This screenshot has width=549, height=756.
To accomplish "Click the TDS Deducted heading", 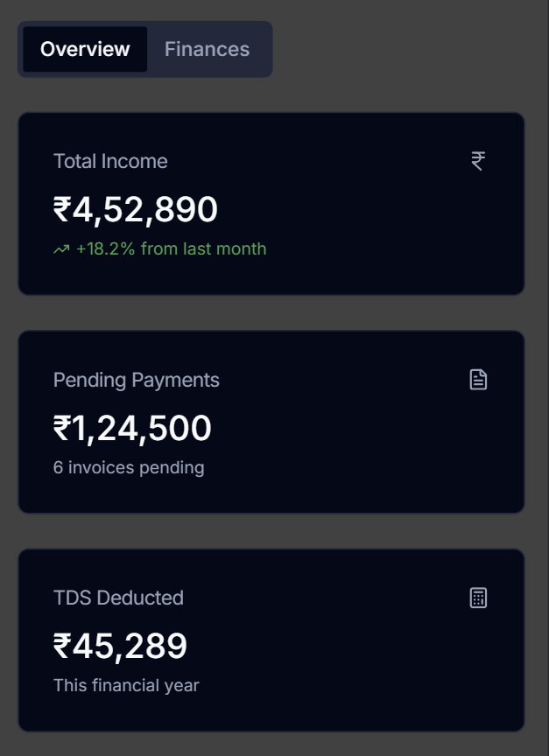I will [x=118, y=598].
